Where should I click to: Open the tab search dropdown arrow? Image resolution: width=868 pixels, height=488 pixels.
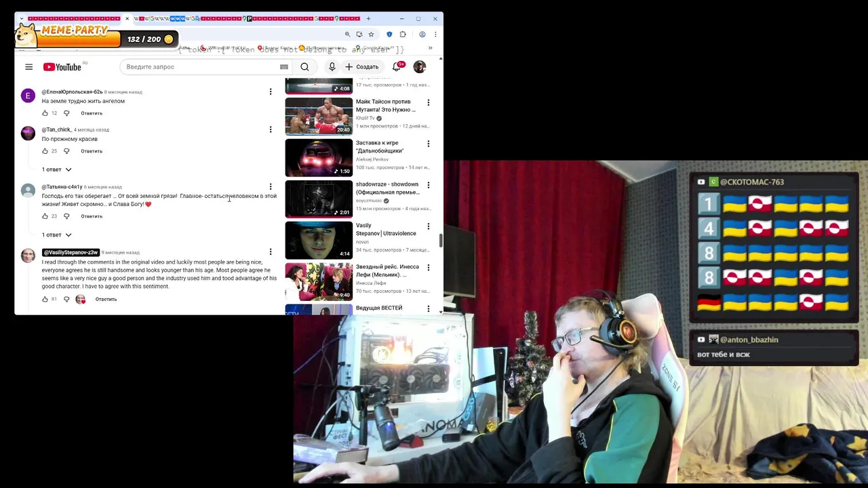coord(22,18)
